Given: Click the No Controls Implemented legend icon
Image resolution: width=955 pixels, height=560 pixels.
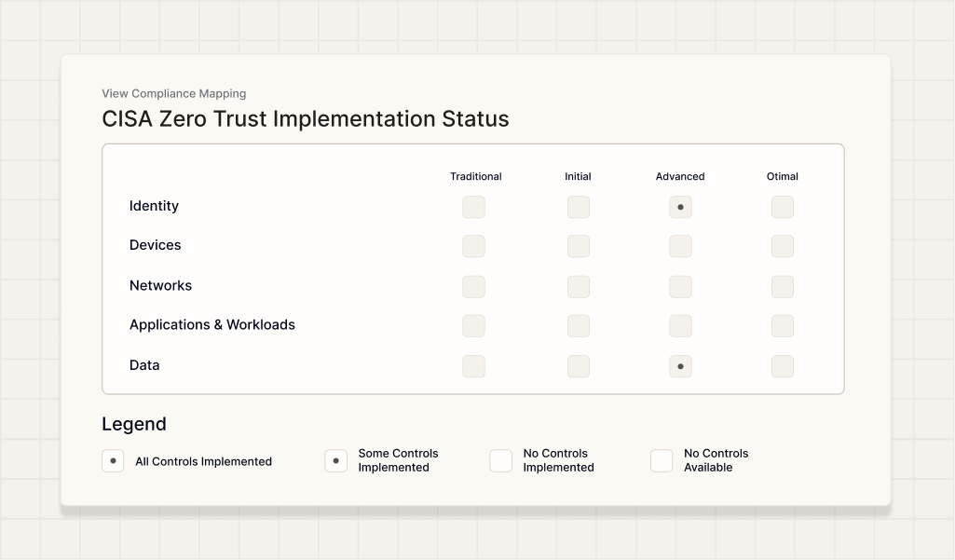Looking at the screenshot, I should pyautogui.click(x=500, y=460).
